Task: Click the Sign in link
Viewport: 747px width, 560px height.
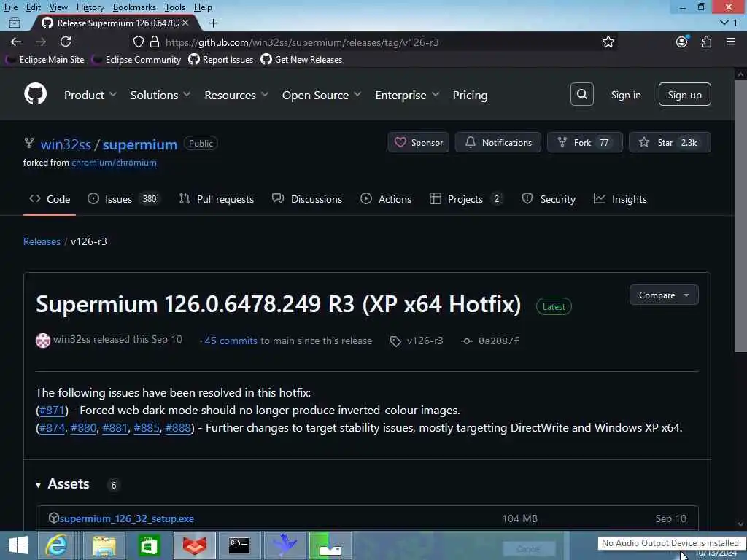Action: coord(625,95)
